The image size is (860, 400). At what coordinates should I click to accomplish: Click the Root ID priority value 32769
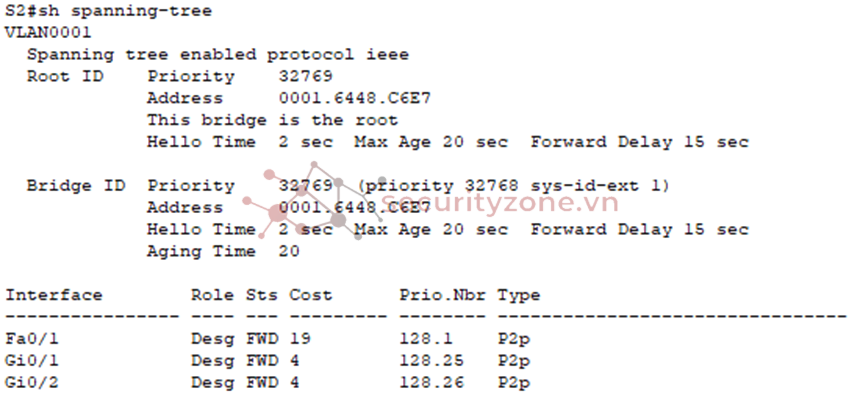tap(305, 76)
